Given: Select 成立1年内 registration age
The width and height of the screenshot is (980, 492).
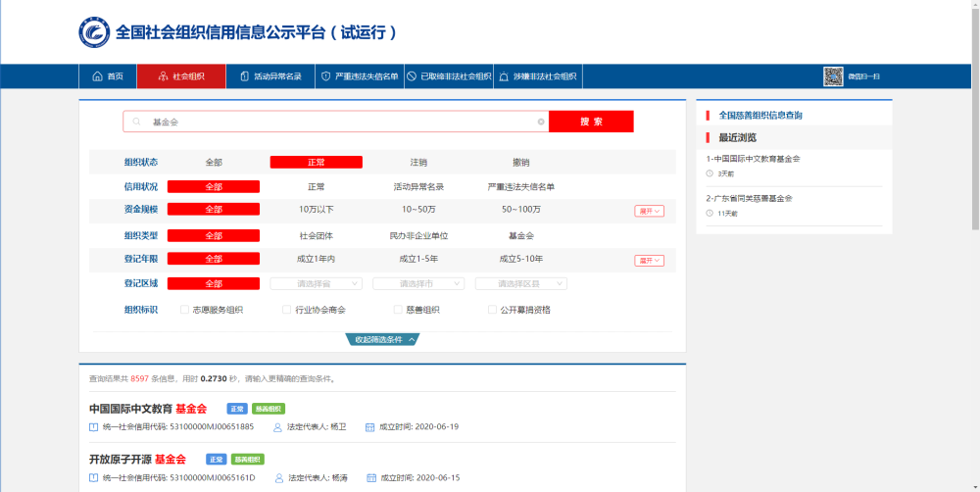Looking at the screenshot, I should (x=317, y=258).
